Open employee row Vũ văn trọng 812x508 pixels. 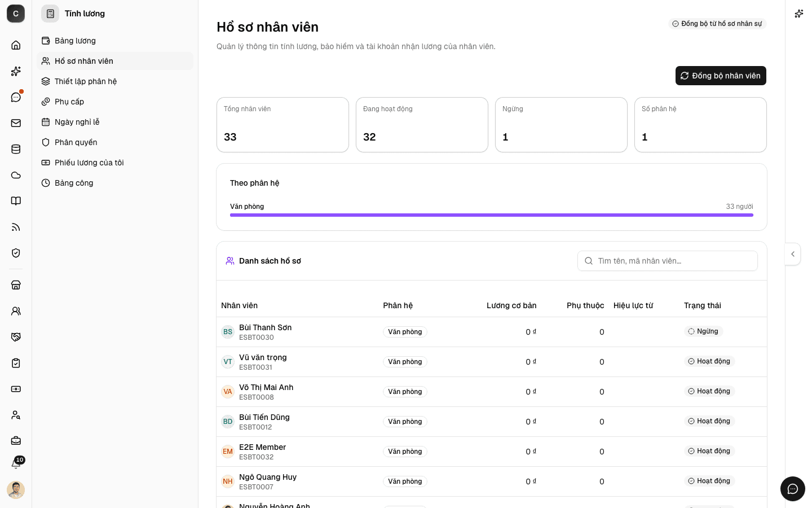tap(492, 362)
